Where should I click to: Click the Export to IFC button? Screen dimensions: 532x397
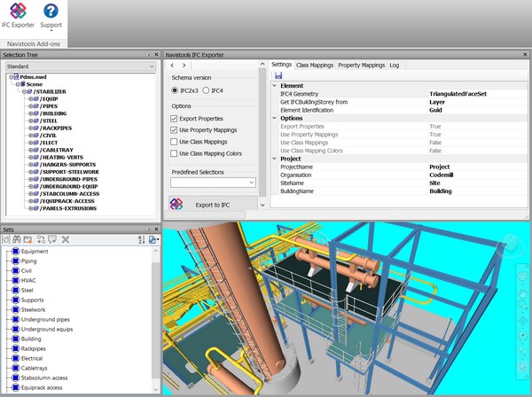tap(213, 205)
